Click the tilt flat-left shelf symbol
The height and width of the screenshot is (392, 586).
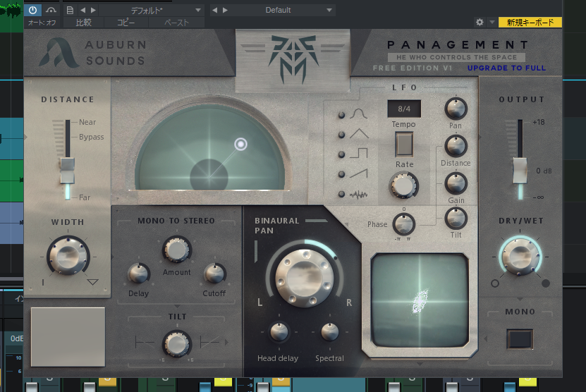[145, 342]
